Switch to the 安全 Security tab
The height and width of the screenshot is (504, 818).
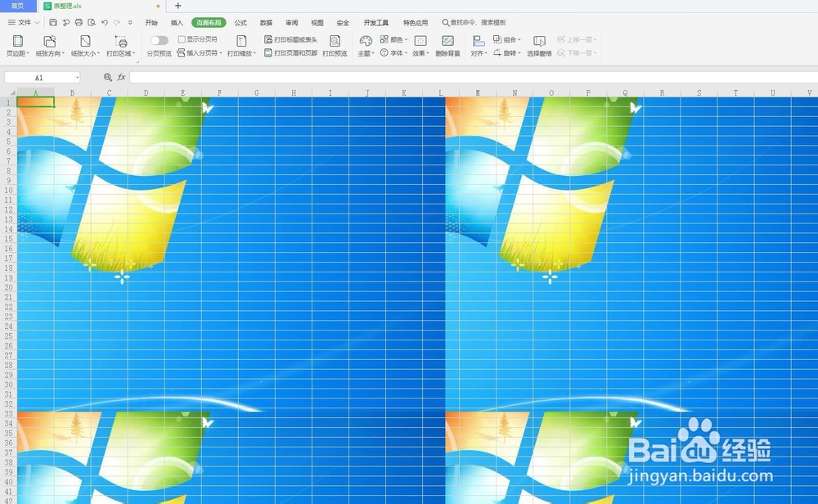[x=343, y=22]
